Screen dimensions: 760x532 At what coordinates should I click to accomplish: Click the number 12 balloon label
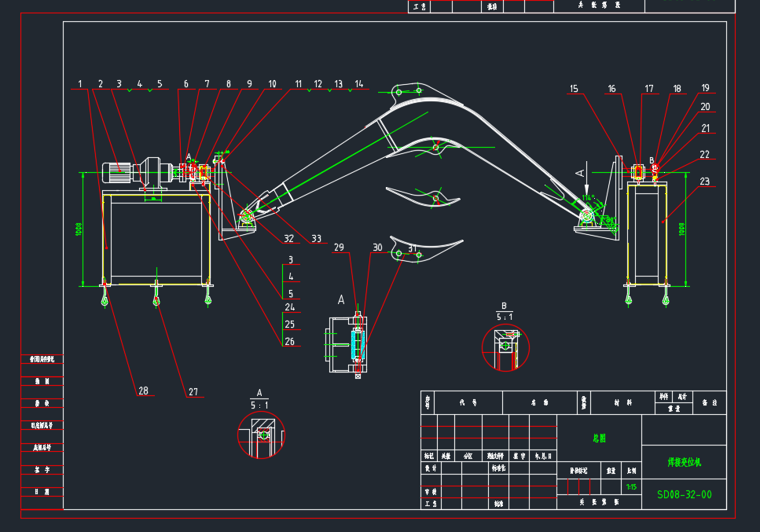pyautogui.click(x=318, y=84)
